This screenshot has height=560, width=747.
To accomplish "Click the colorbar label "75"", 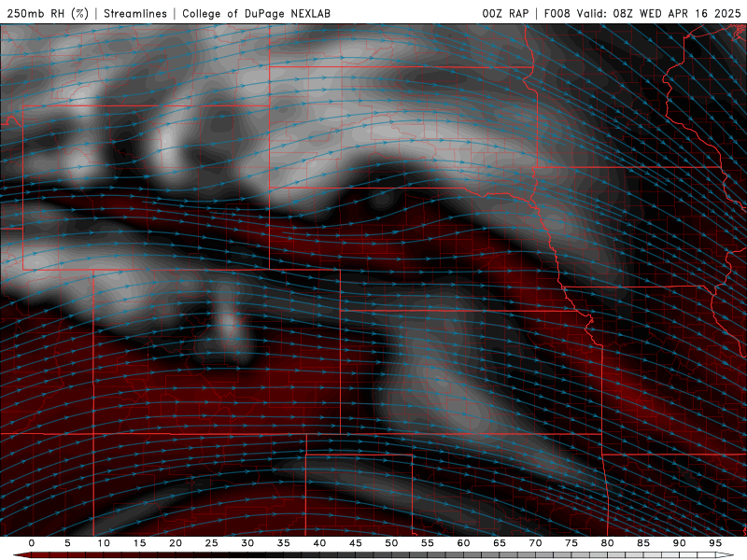I will 571,543.
